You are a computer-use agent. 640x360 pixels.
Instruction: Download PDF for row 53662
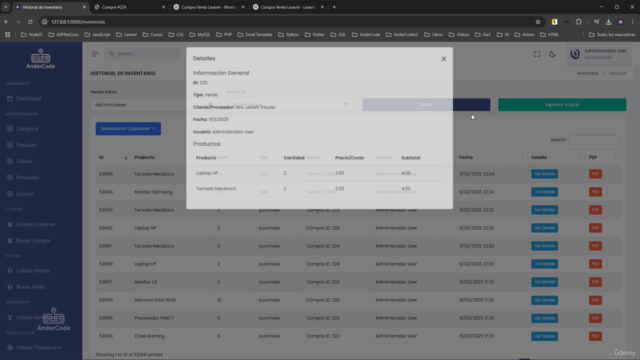tap(595, 228)
